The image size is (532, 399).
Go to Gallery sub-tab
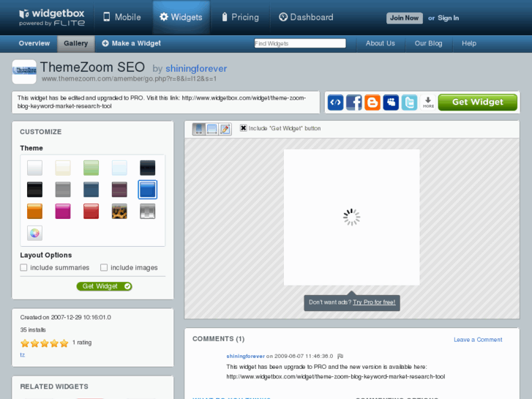coord(75,43)
